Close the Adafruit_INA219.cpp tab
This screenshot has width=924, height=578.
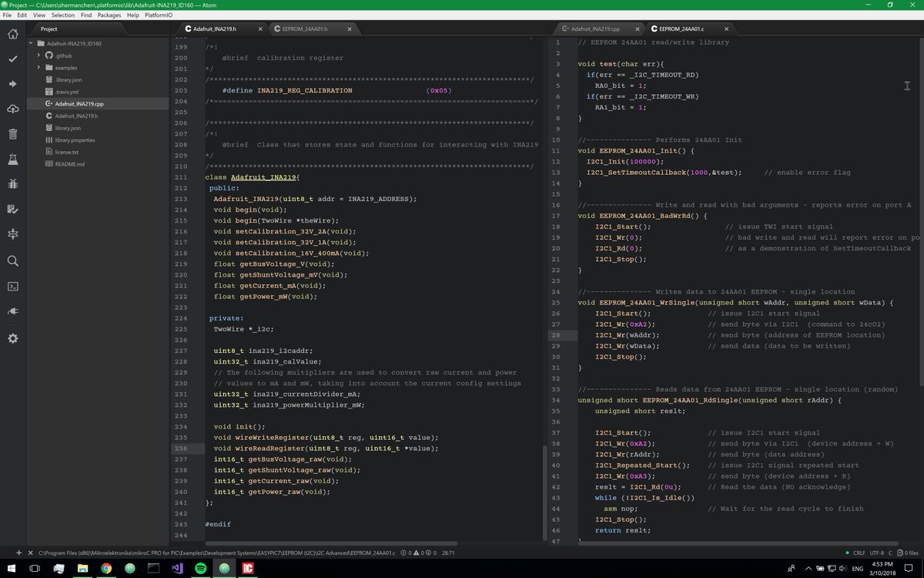pos(636,29)
